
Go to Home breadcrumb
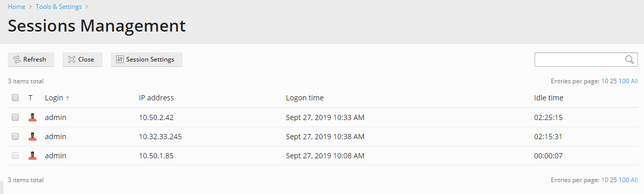pyautogui.click(x=17, y=7)
